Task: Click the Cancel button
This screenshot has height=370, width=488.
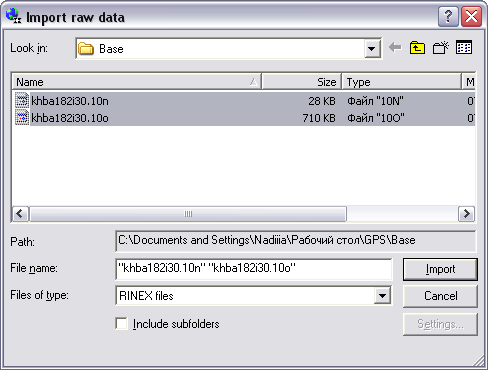Action: (x=440, y=296)
